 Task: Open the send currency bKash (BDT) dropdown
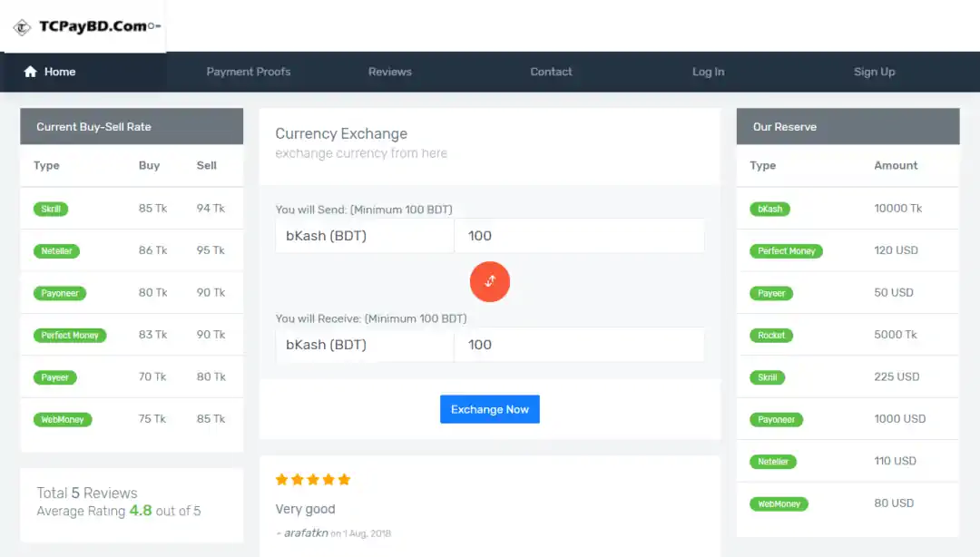(x=364, y=236)
